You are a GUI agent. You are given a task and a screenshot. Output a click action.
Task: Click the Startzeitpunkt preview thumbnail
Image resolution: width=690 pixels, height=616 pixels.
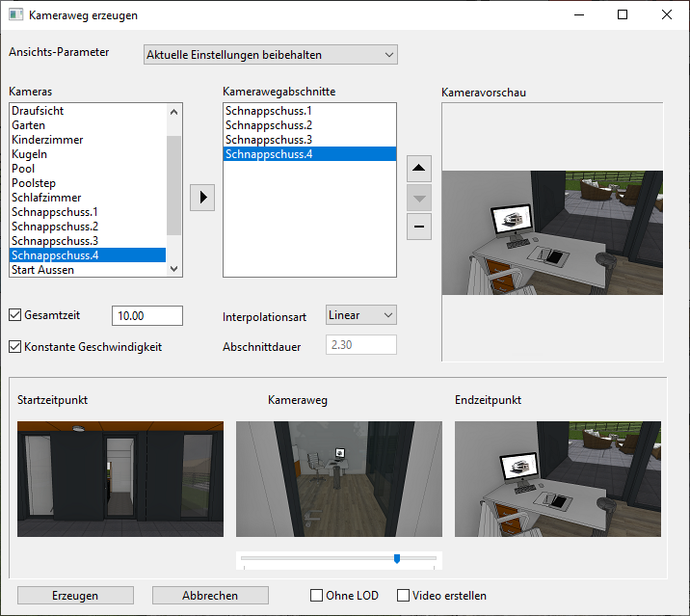pyautogui.click(x=120, y=478)
